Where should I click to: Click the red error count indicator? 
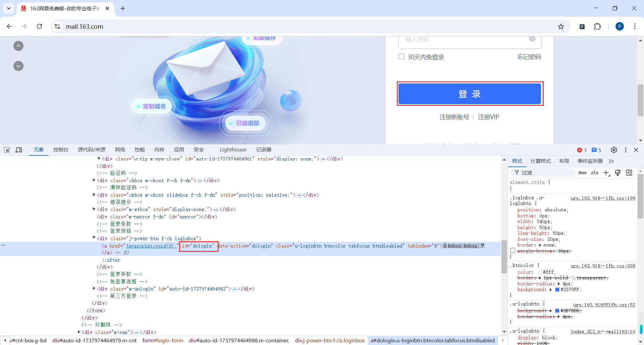(x=582, y=150)
